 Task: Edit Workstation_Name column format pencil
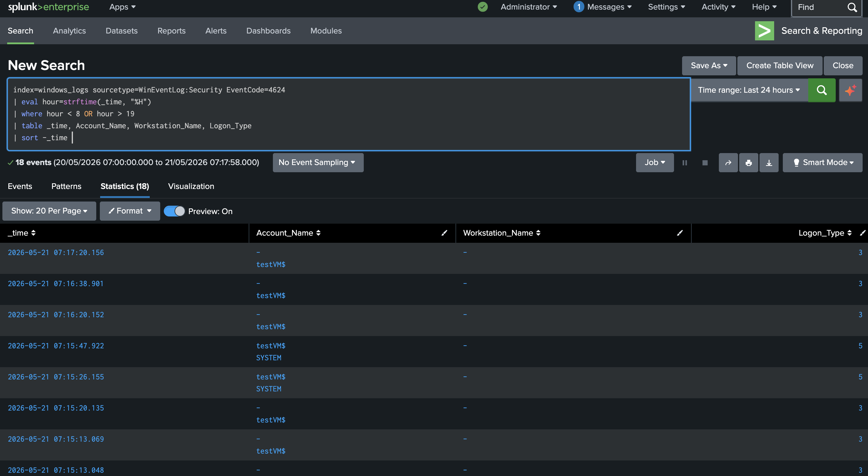680,233
